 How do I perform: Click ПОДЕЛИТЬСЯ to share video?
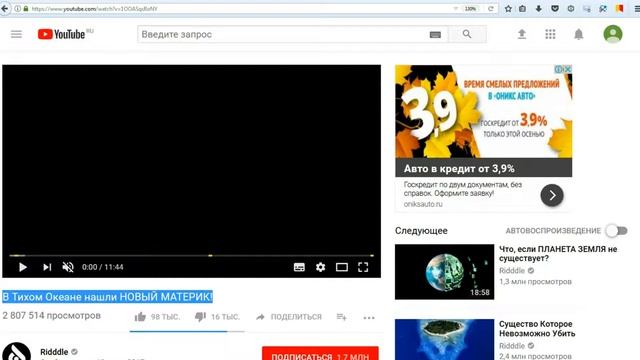[289, 317]
